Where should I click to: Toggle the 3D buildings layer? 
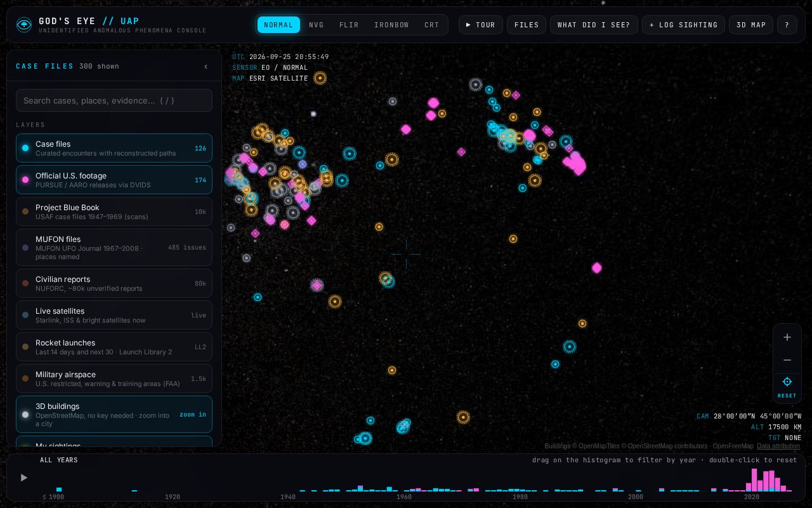click(x=114, y=415)
